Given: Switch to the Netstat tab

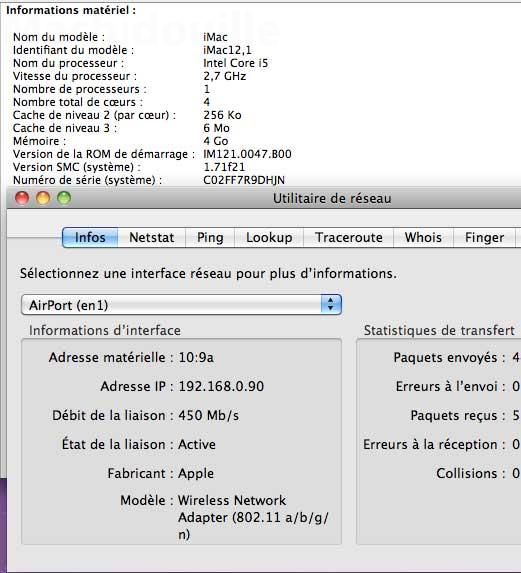Looking at the screenshot, I should coord(152,238).
